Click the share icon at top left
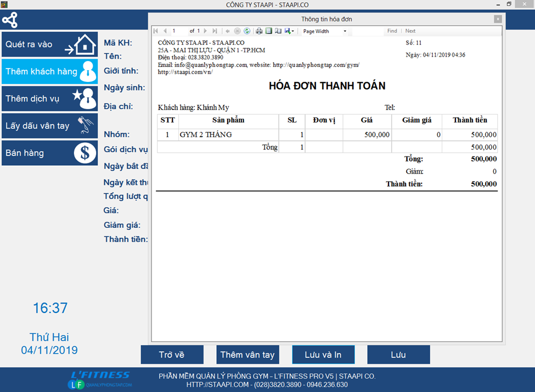The image size is (535, 392). (x=10, y=20)
